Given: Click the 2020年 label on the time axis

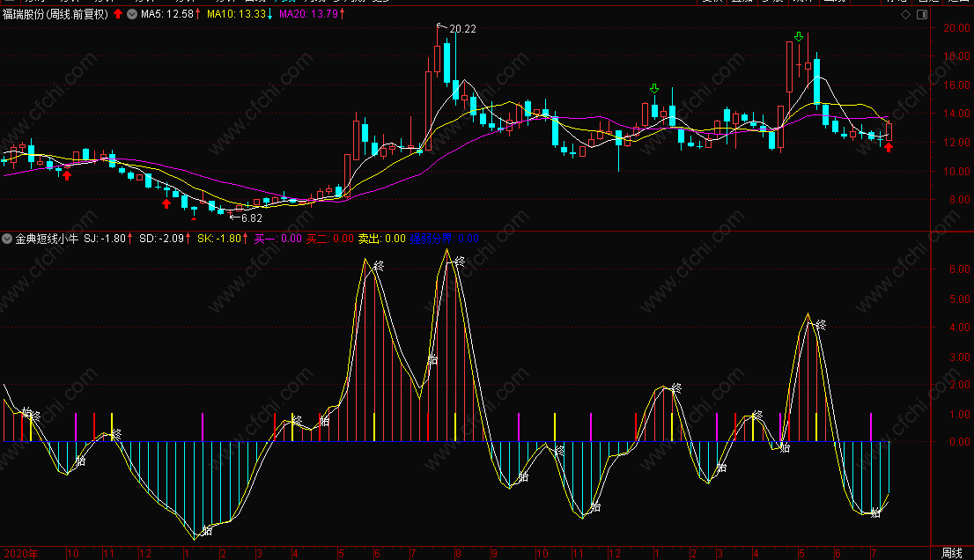Looking at the screenshot, I should (21, 553).
